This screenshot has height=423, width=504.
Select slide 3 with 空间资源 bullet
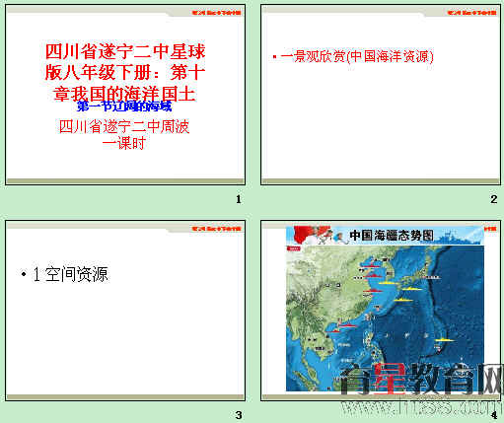(125, 311)
